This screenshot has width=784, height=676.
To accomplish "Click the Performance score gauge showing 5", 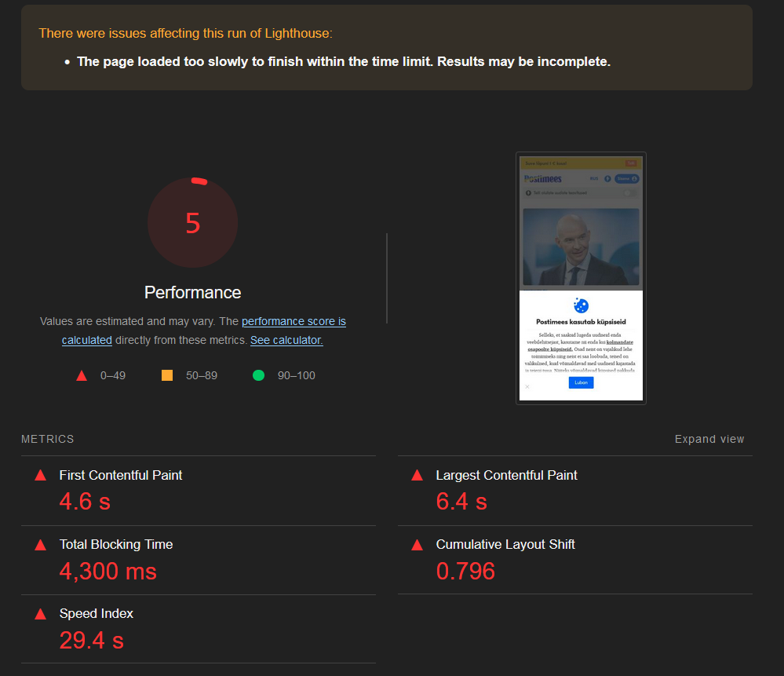I will tap(192, 222).
